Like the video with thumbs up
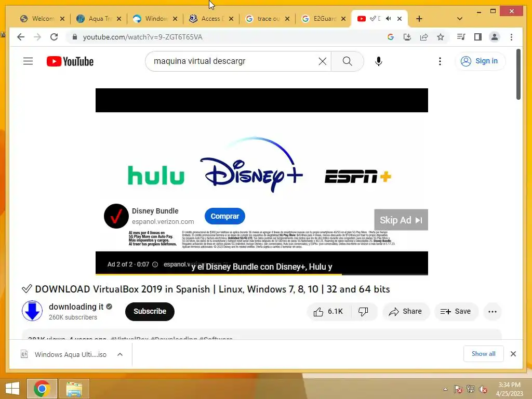The width and height of the screenshot is (532, 399). tap(328, 312)
